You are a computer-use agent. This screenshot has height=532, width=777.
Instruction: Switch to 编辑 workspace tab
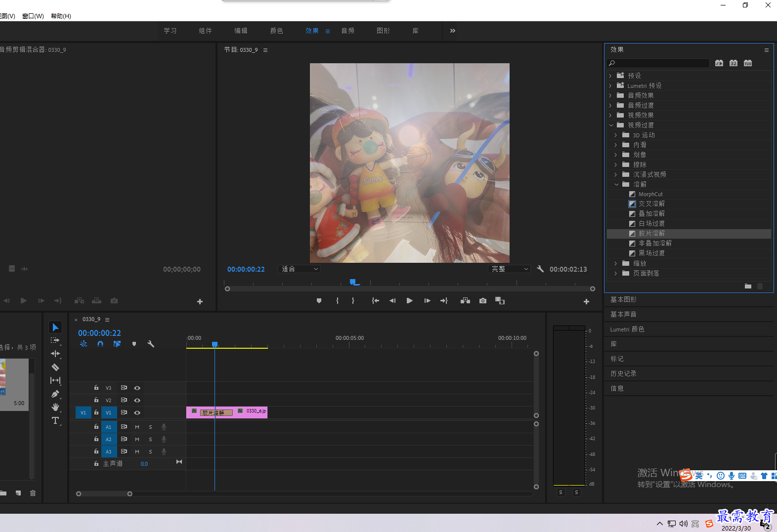click(241, 31)
